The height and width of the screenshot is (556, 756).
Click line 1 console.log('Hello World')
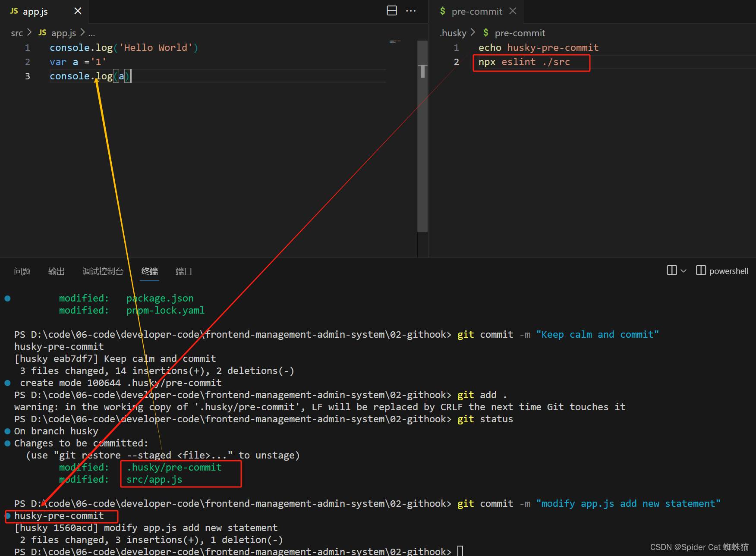point(124,48)
